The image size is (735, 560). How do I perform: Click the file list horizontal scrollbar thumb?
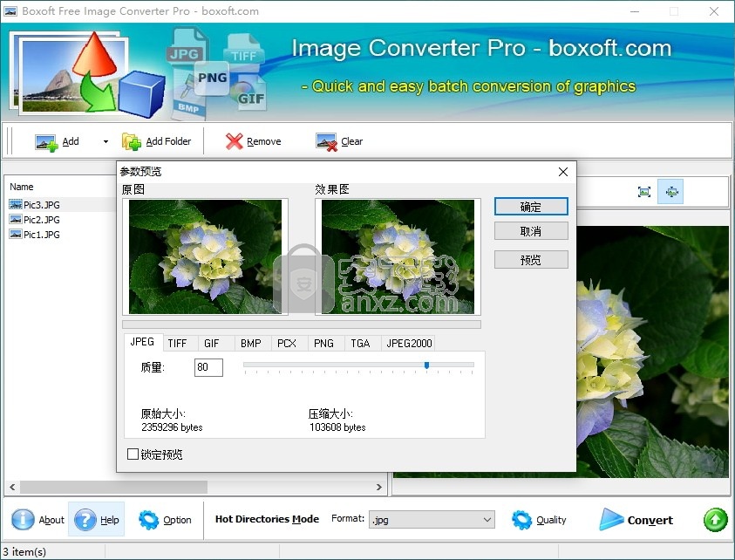[x=113, y=487]
